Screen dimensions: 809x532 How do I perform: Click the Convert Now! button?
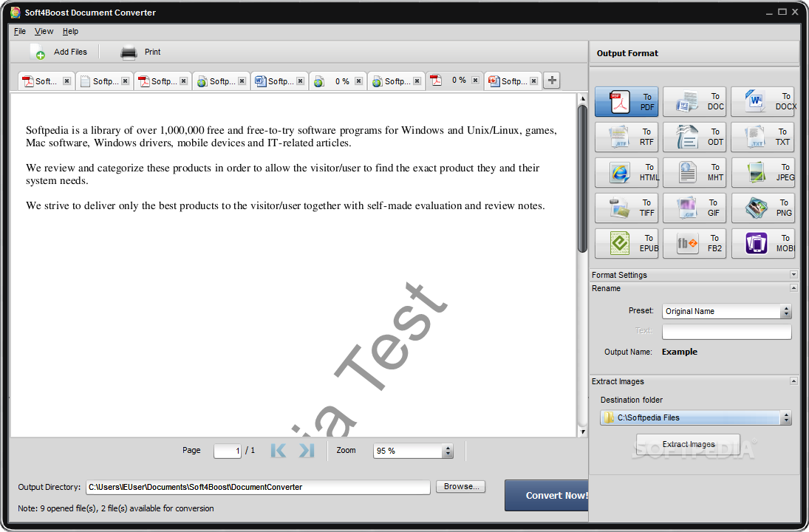click(x=547, y=495)
